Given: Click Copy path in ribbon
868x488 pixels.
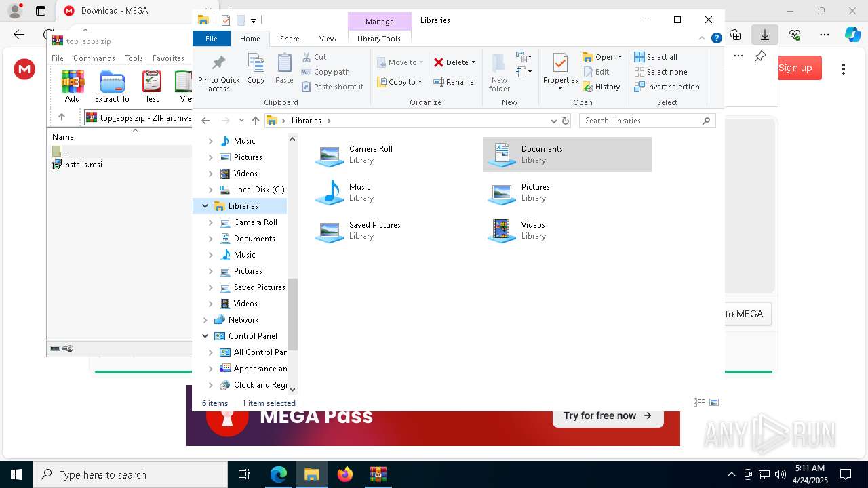Looking at the screenshot, I should [325, 72].
